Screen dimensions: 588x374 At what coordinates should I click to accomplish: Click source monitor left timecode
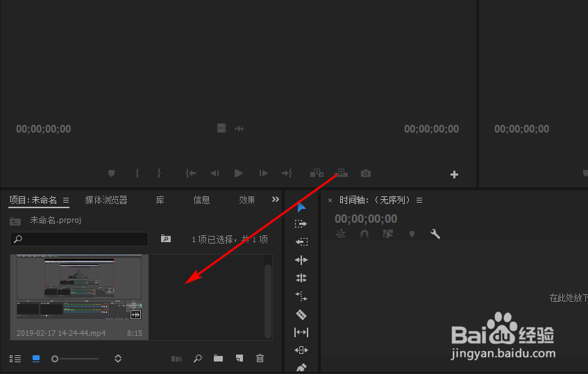pyautogui.click(x=44, y=129)
